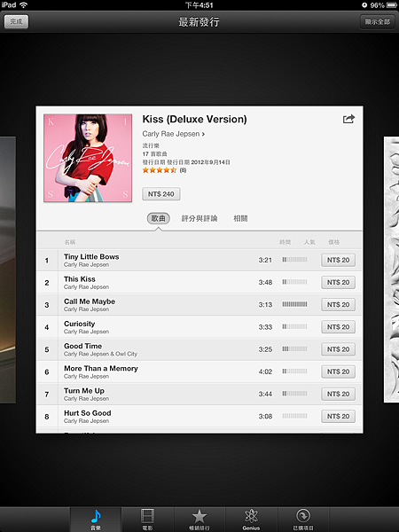This screenshot has width=399, height=532.
Task: Tap the battery indicator in status bar
Action: tap(392, 5)
